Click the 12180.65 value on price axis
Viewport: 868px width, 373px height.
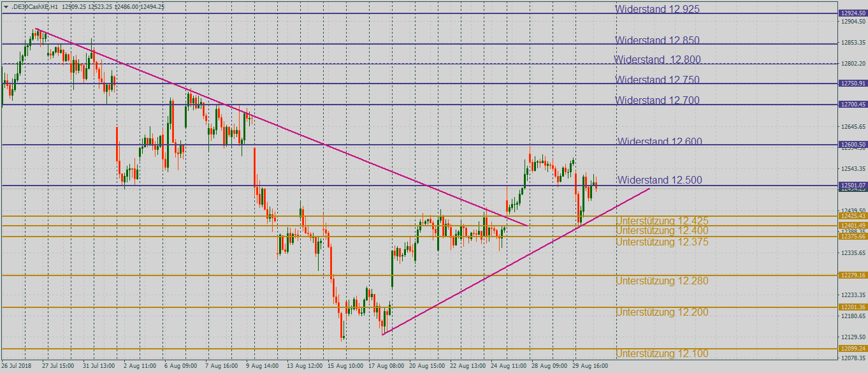tap(853, 316)
